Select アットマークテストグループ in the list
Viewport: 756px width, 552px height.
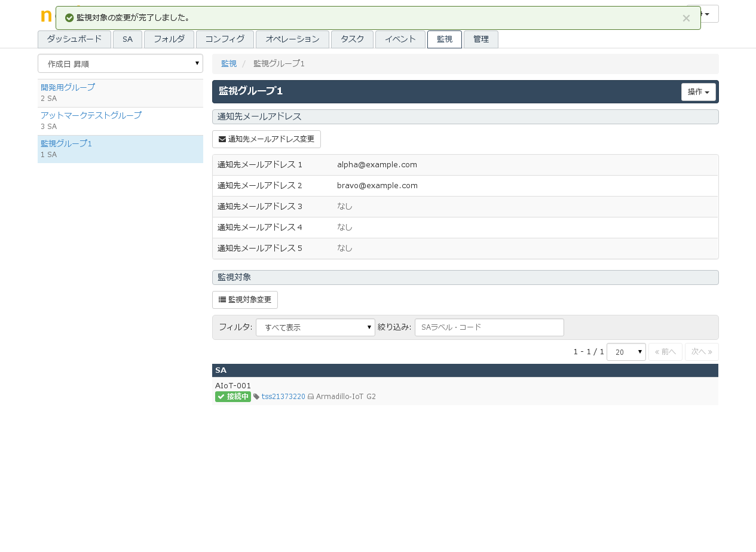tap(91, 115)
